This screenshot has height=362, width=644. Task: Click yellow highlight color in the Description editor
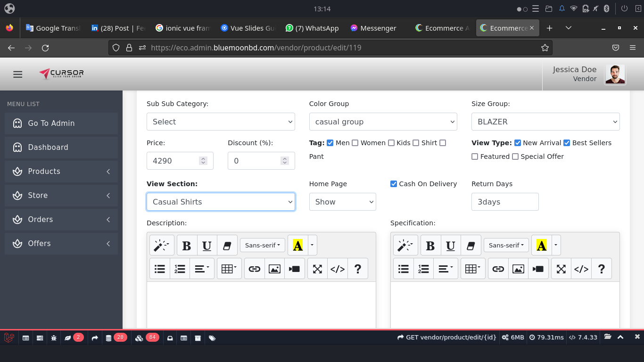pyautogui.click(x=297, y=246)
